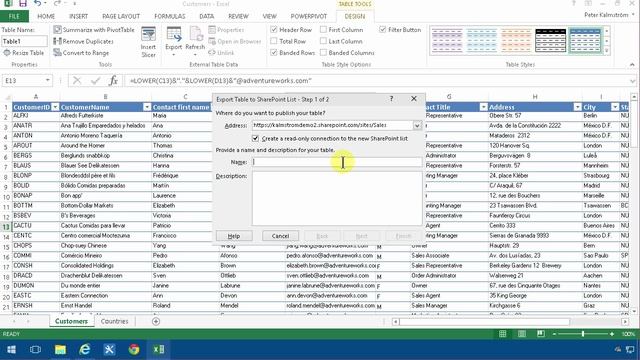This screenshot has height=360, width=640.
Task: Enable Banded Columns checkbox
Action: coord(323,53)
